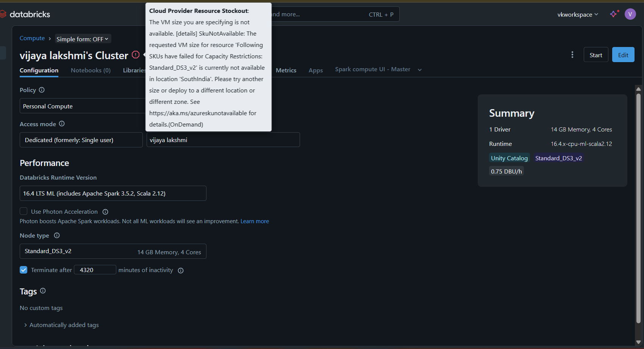Click the 0.75 DBU/h tag in Summary
Viewport: 644px width, 349px height.
tap(506, 171)
